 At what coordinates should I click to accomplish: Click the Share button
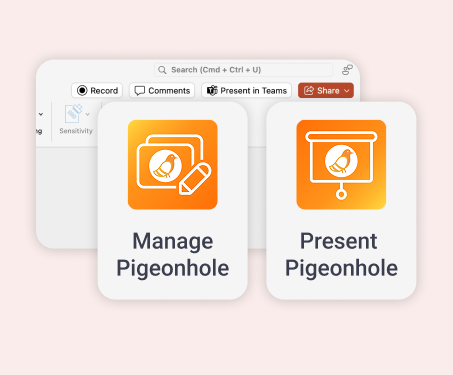coord(326,90)
